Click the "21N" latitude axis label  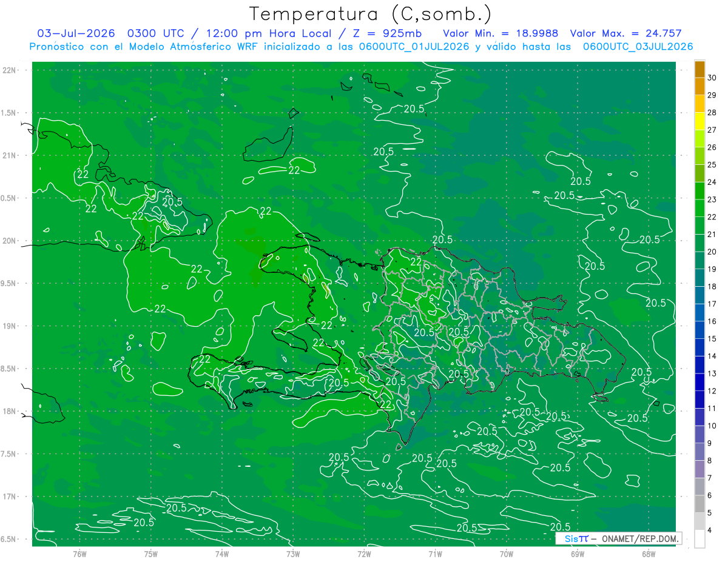tap(9, 156)
